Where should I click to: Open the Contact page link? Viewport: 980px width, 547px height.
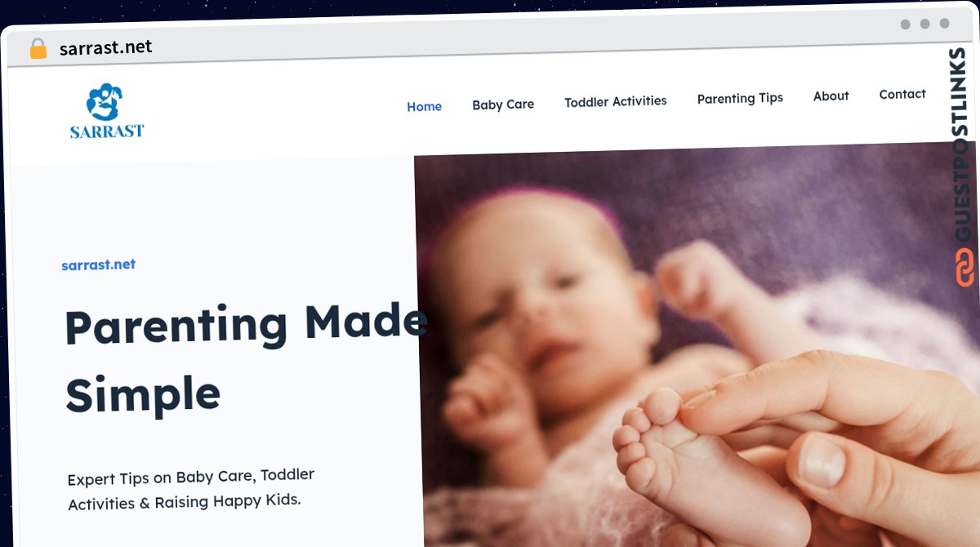pyautogui.click(x=902, y=95)
